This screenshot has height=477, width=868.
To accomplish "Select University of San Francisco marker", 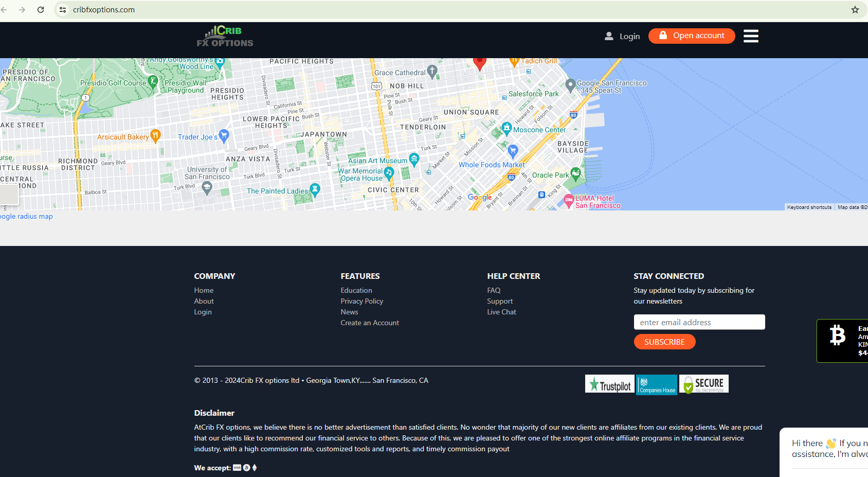I will pyautogui.click(x=207, y=188).
